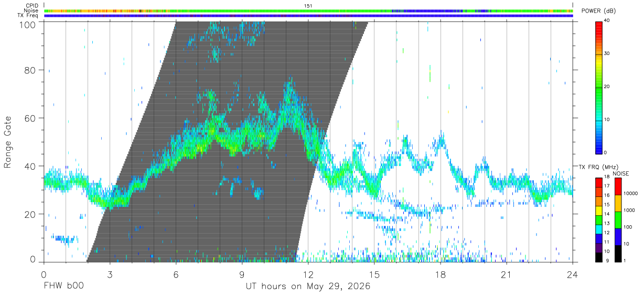The width and height of the screenshot is (644, 297).
Task: Click the 60 tick on Range Gate axis
Action: 30,118
